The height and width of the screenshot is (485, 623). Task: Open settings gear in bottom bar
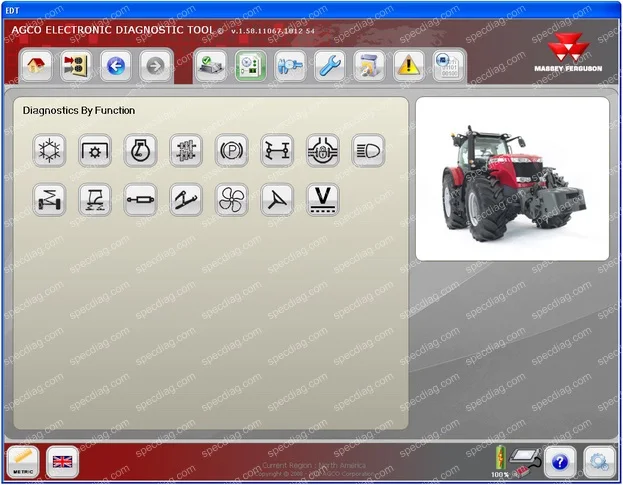pyautogui.click(x=599, y=462)
